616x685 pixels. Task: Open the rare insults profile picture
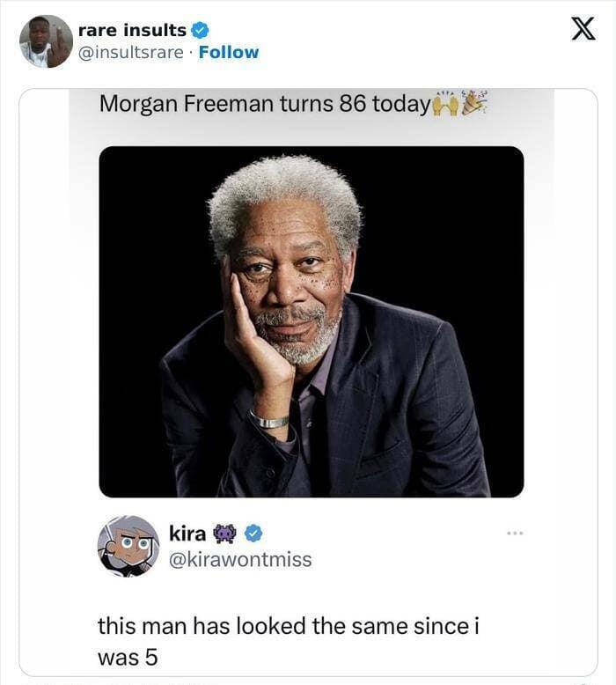point(47,41)
